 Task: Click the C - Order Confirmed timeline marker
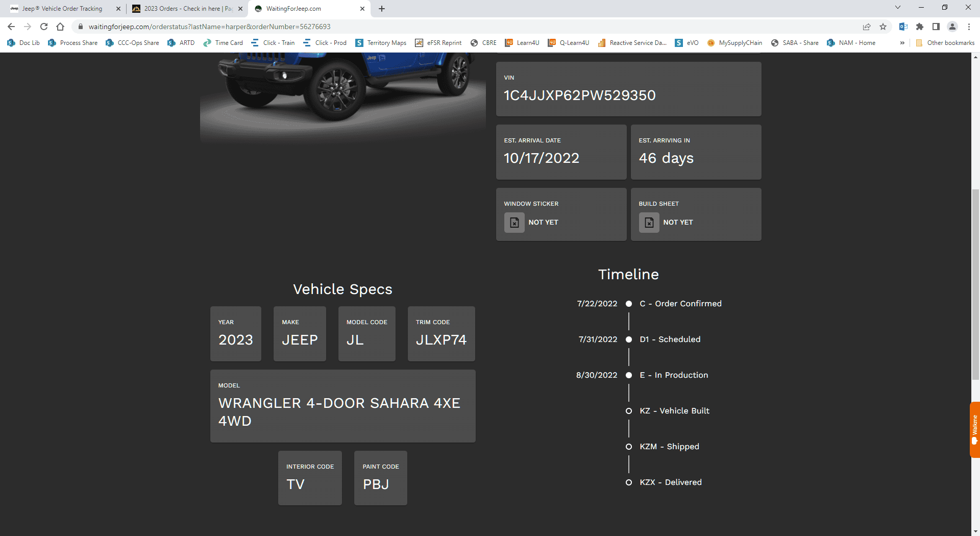629,304
